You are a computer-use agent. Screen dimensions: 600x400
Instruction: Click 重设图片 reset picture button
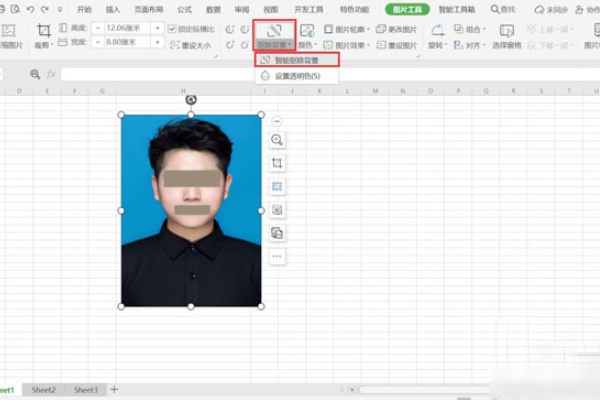(x=396, y=45)
